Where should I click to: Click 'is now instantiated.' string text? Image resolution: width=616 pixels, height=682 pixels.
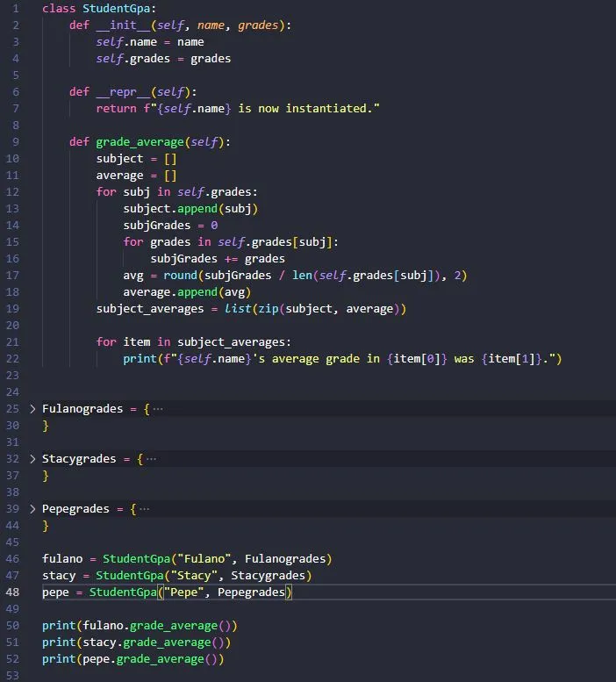coord(305,109)
